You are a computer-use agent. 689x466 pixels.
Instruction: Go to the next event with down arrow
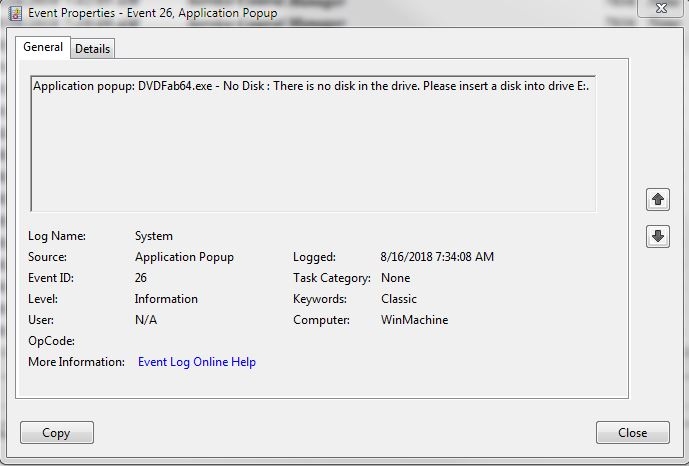tap(657, 237)
